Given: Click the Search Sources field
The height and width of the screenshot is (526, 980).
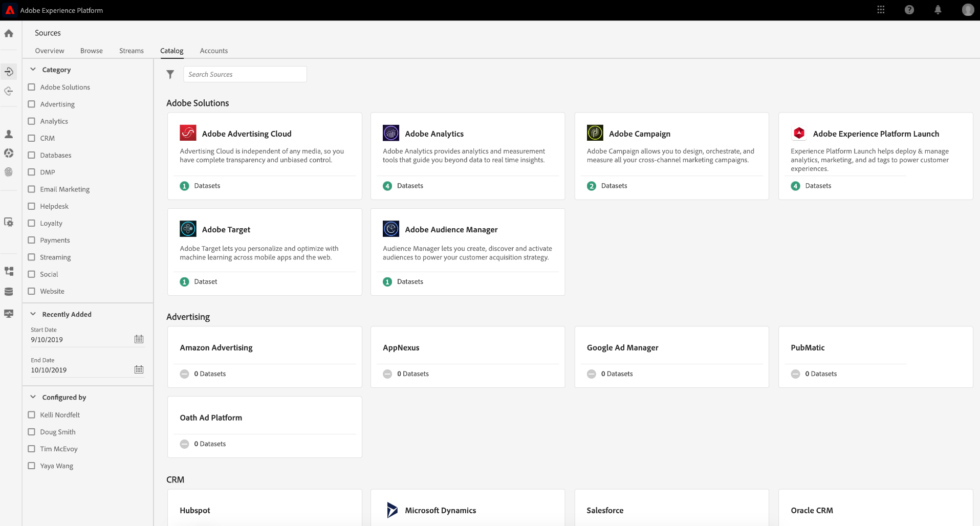Looking at the screenshot, I should [x=245, y=74].
